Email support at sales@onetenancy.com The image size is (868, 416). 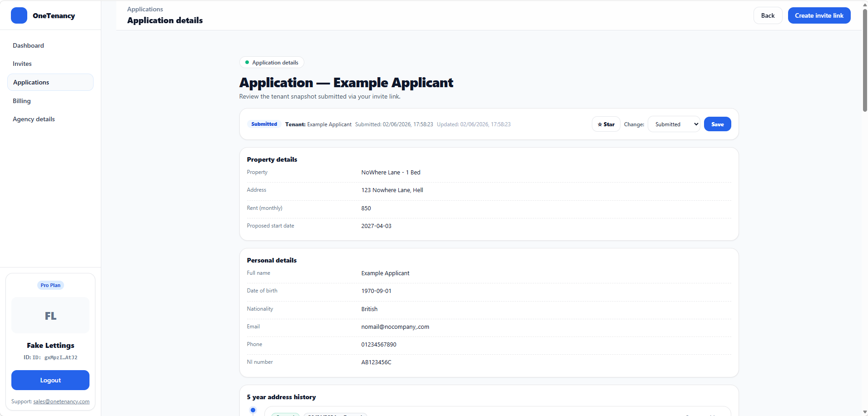point(61,401)
